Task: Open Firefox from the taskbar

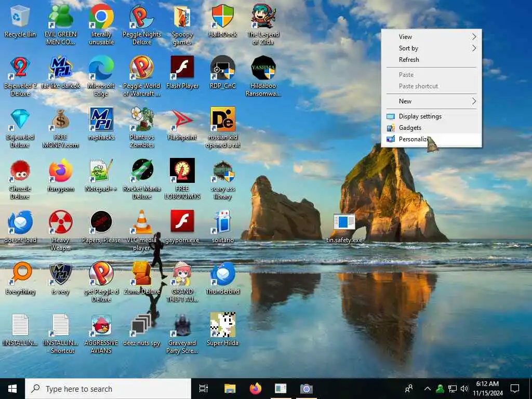Action: point(256,389)
